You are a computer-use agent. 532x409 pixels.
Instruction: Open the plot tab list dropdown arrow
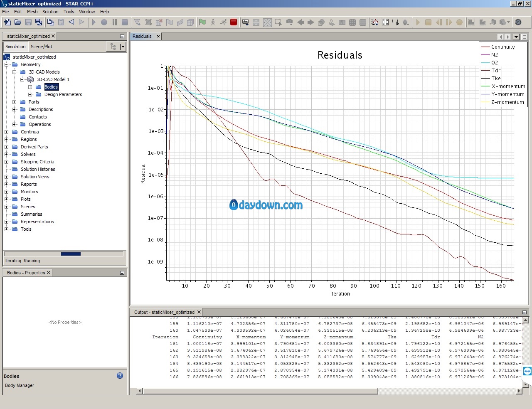coord(516,37)
